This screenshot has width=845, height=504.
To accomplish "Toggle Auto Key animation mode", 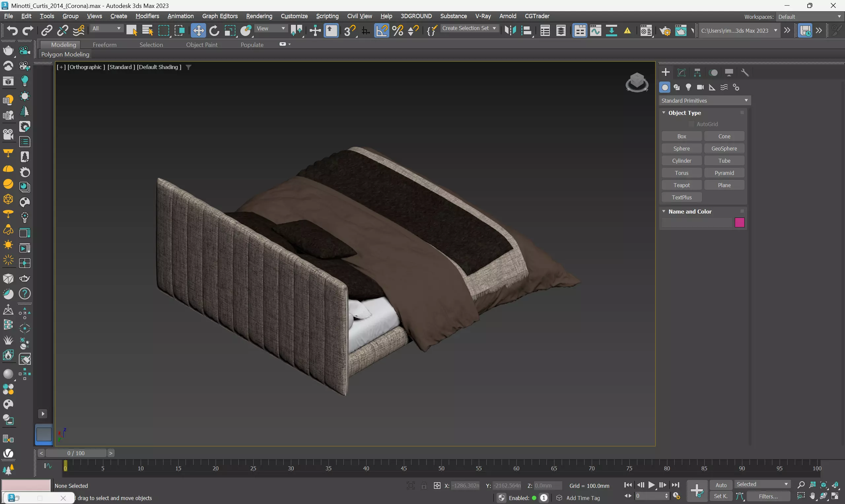I will point(721,485).
